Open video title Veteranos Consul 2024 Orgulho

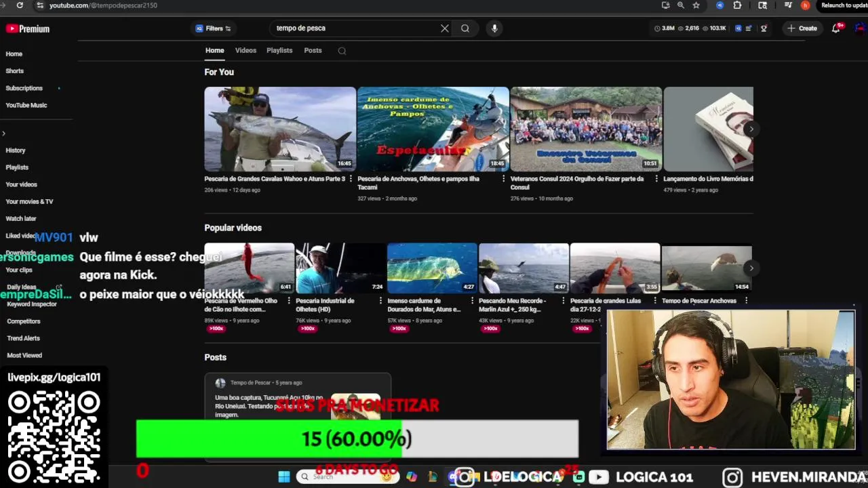577,183
